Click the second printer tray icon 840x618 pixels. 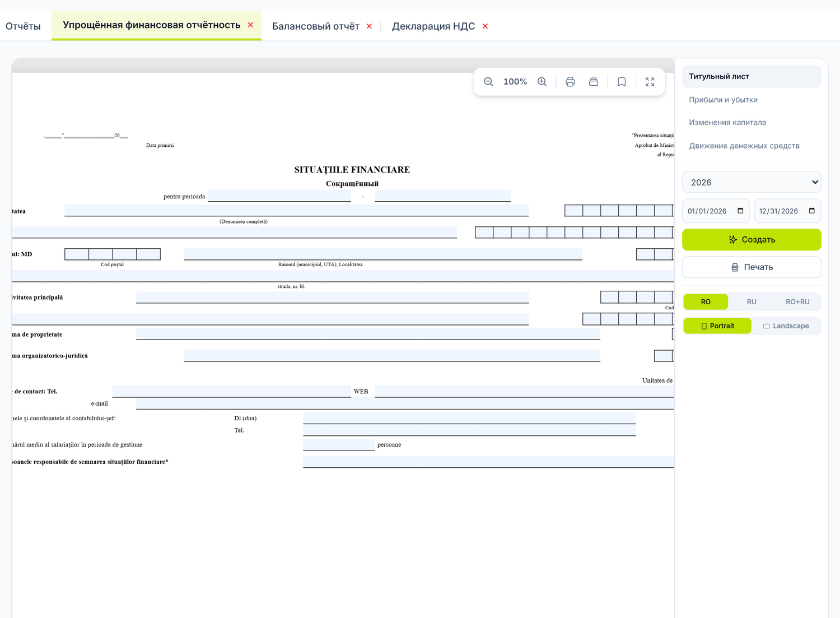(x=594, y=82)
